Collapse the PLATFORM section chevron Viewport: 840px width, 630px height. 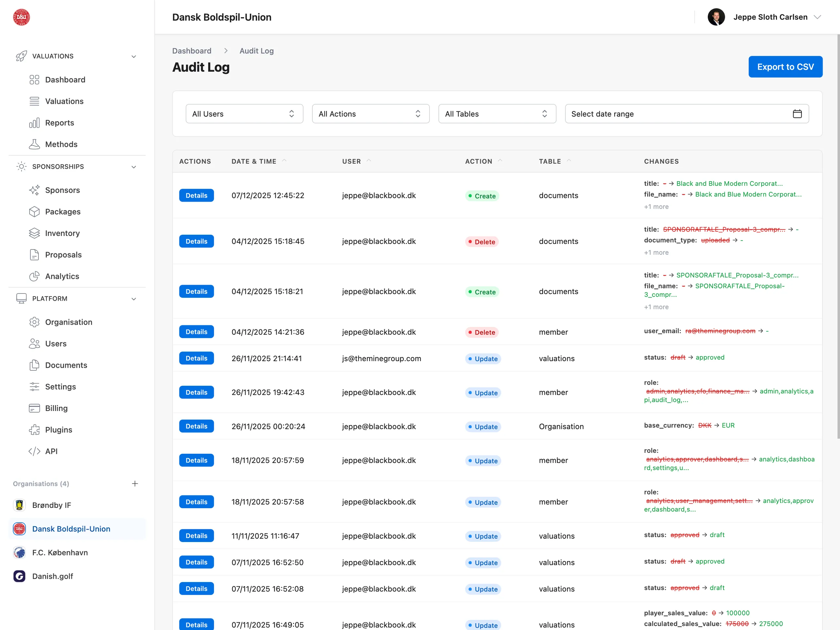pyautogui.click(x=134, y=299)
